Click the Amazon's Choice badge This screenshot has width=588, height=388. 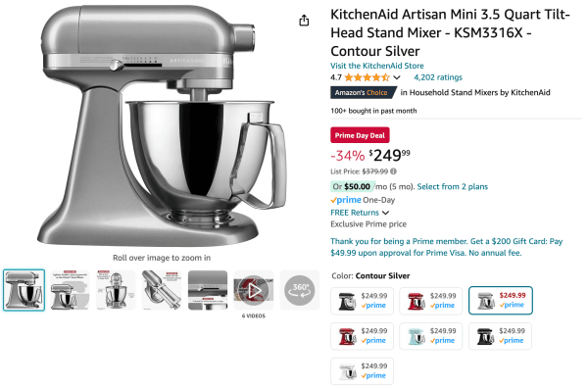[363, 93]
